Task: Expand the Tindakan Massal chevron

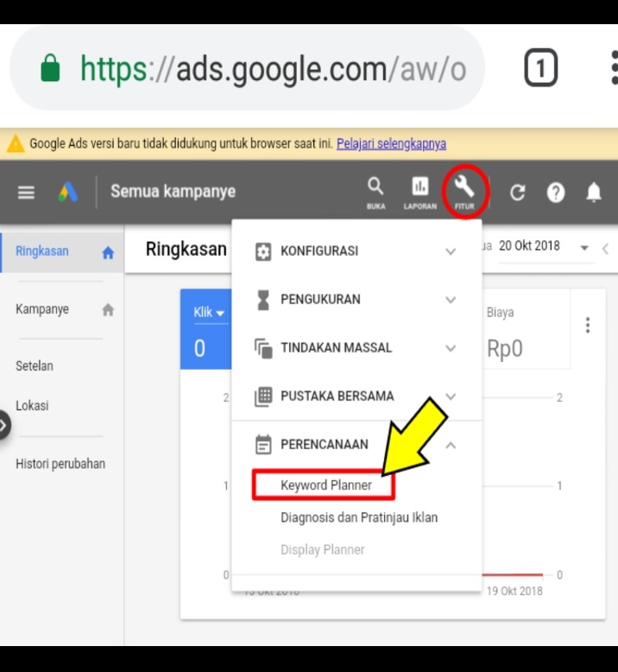Action: [450, 348]
